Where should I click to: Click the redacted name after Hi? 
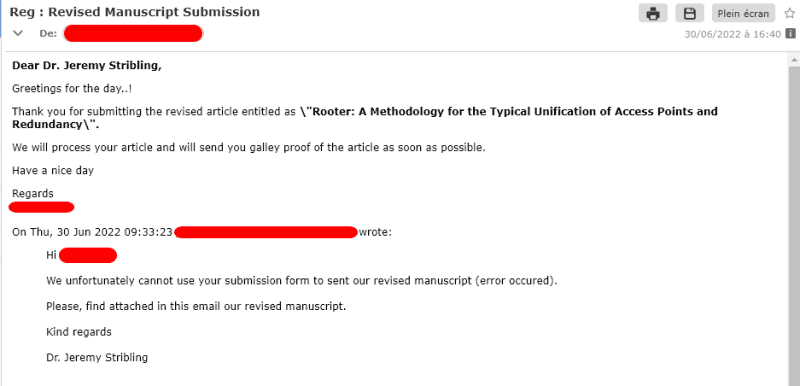coord(88,255)
